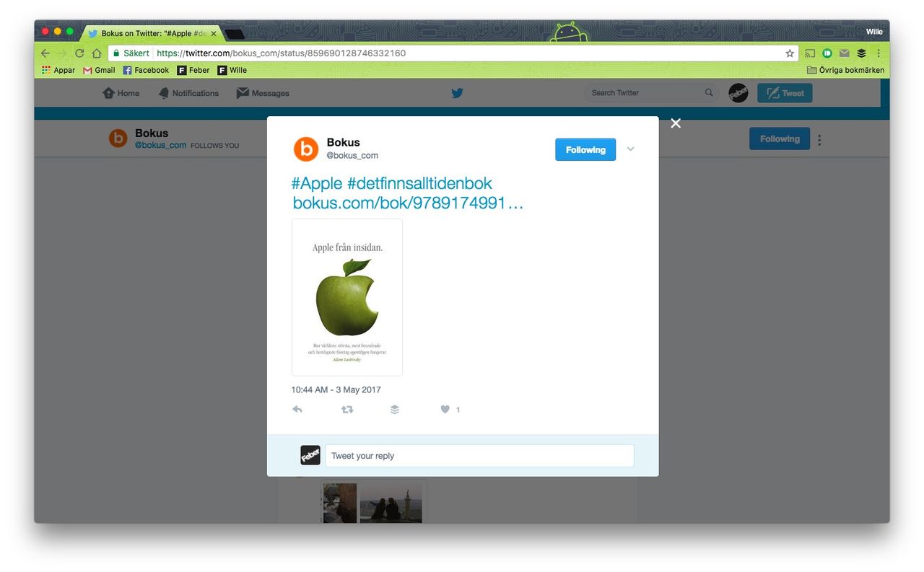Close the tweet overlay with X

pos(676,123)
